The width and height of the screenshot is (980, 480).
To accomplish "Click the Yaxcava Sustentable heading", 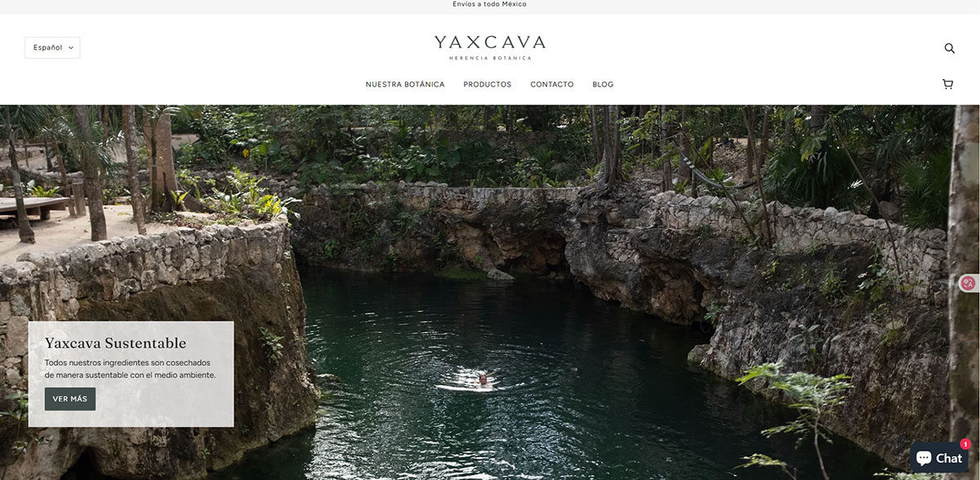I will coord(115,343).
